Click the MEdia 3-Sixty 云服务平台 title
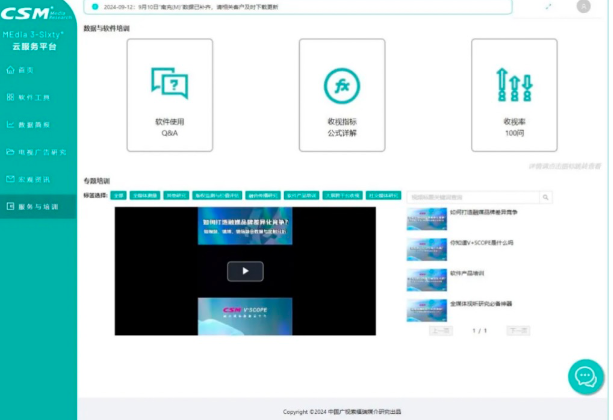Screen dimensions: 613x420 [34, 40]
